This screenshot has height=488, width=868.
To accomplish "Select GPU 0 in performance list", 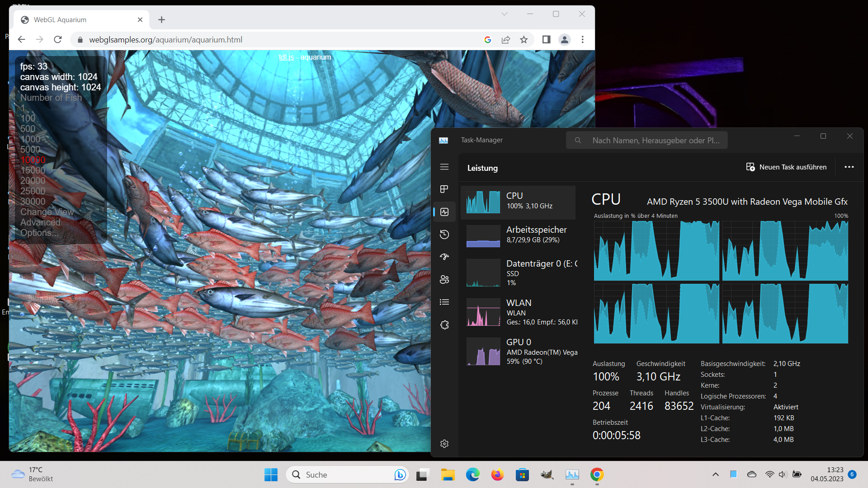I will coord(519,352).
